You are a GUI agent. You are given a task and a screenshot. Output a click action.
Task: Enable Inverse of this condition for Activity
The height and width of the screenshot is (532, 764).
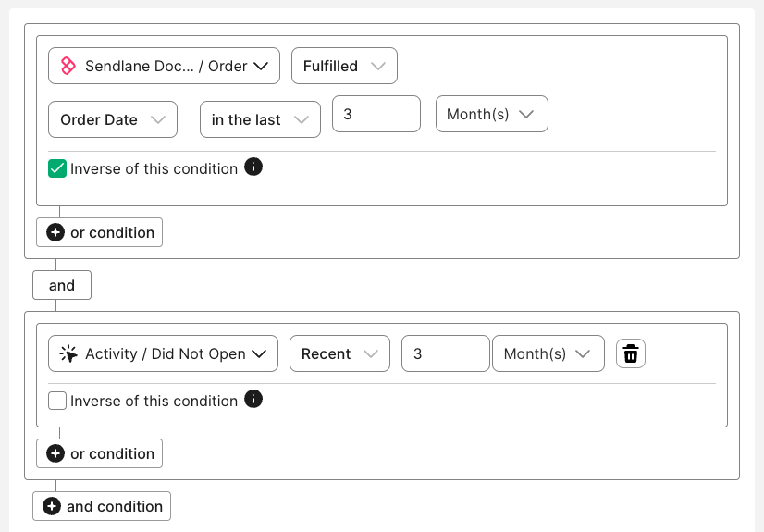(57, 401)
